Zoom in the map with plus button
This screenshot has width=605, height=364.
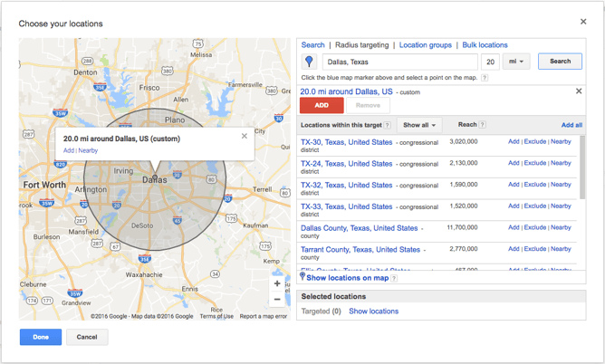pos(277,283)
